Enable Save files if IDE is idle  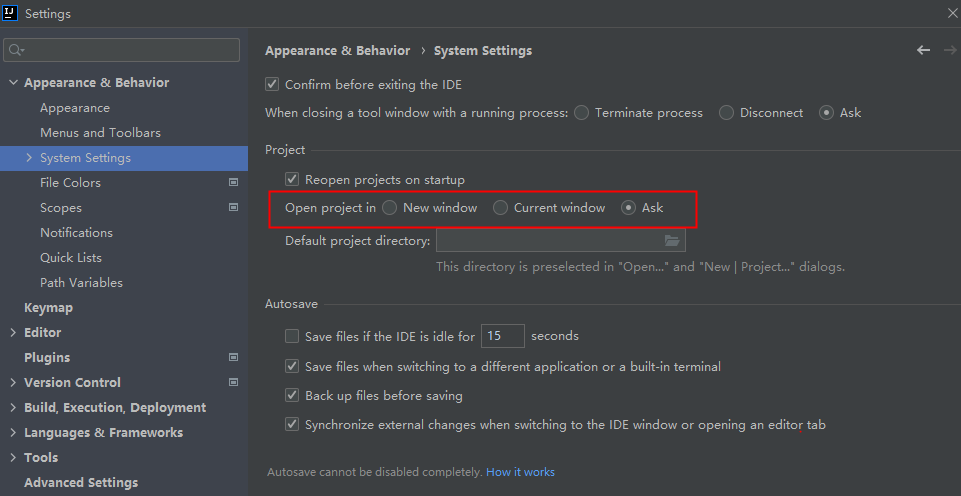coord(292,336)
